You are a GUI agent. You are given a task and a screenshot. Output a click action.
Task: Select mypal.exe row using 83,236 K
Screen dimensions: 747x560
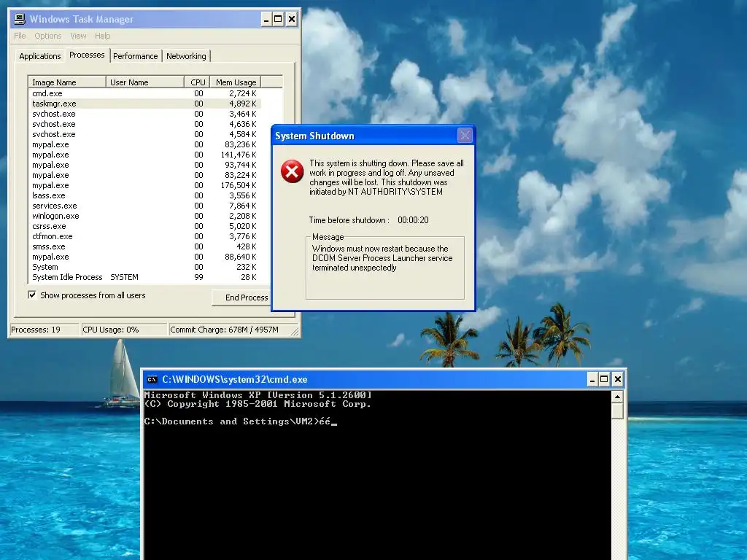point(145,144)
